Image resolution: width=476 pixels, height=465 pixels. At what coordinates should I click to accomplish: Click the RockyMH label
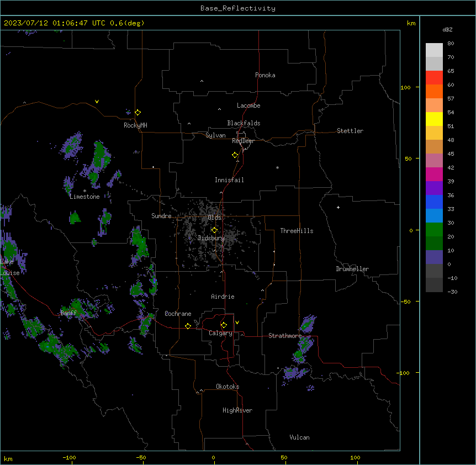[135, 125]
